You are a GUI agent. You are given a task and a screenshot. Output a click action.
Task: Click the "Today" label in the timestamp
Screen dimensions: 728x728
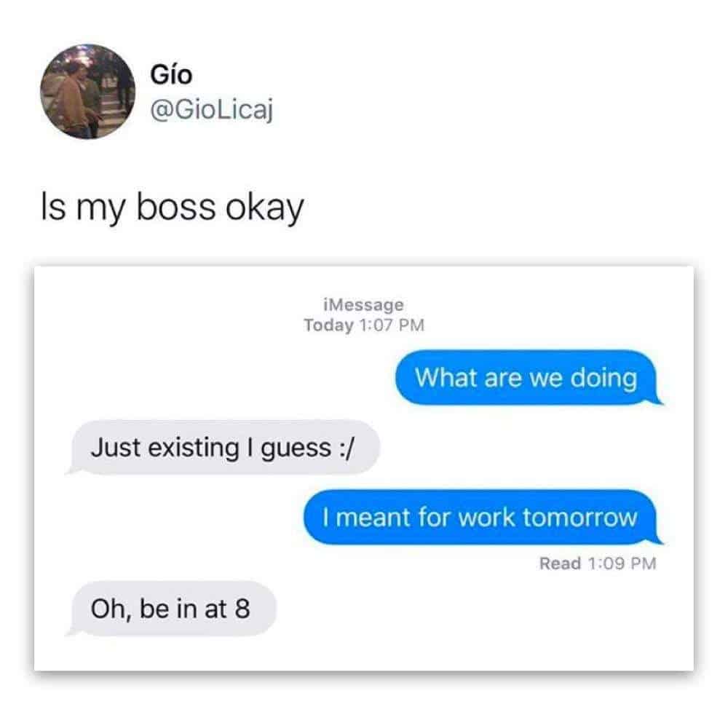329,325
